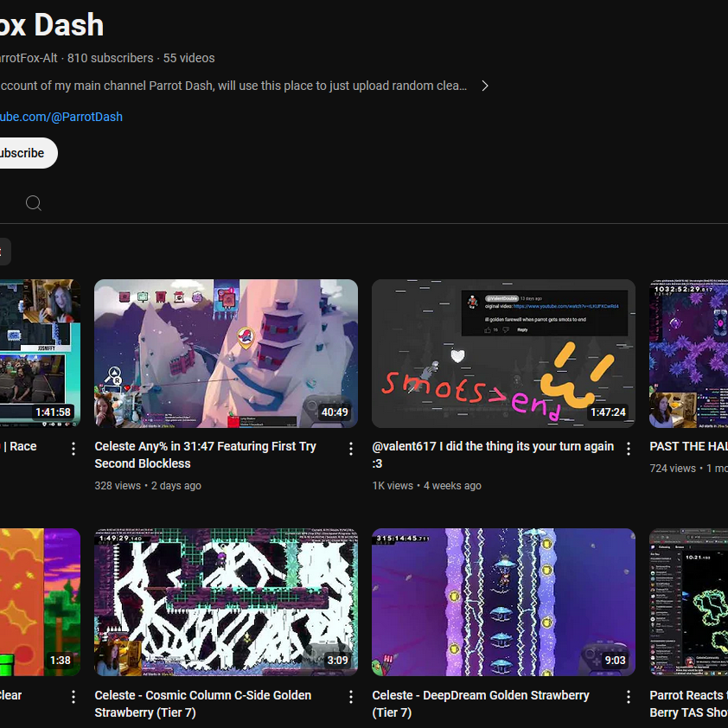728x728 pixels.
Task: Play the 9:03 DeepDream thumbnail
Action: point(503,602)
